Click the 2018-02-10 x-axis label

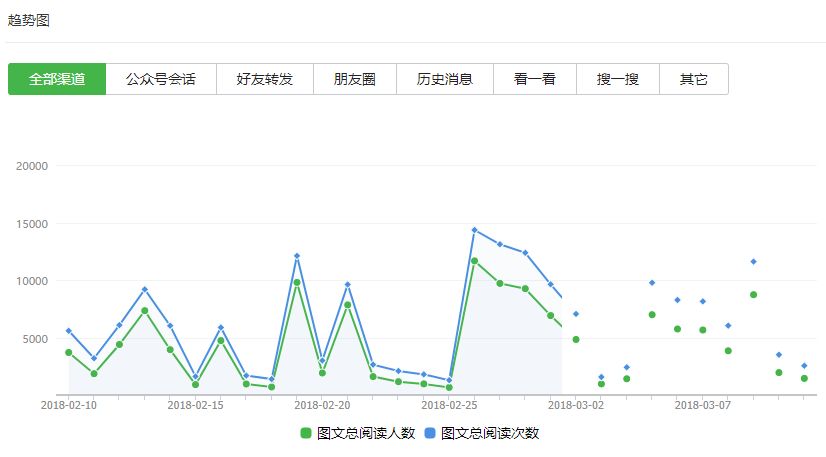click(68, 405)
